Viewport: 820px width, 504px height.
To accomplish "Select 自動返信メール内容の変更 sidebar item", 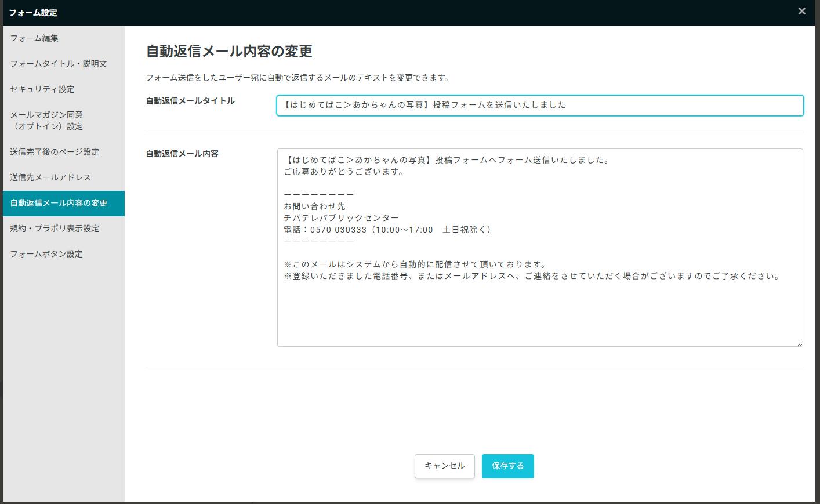I will (x=59, y=203).
